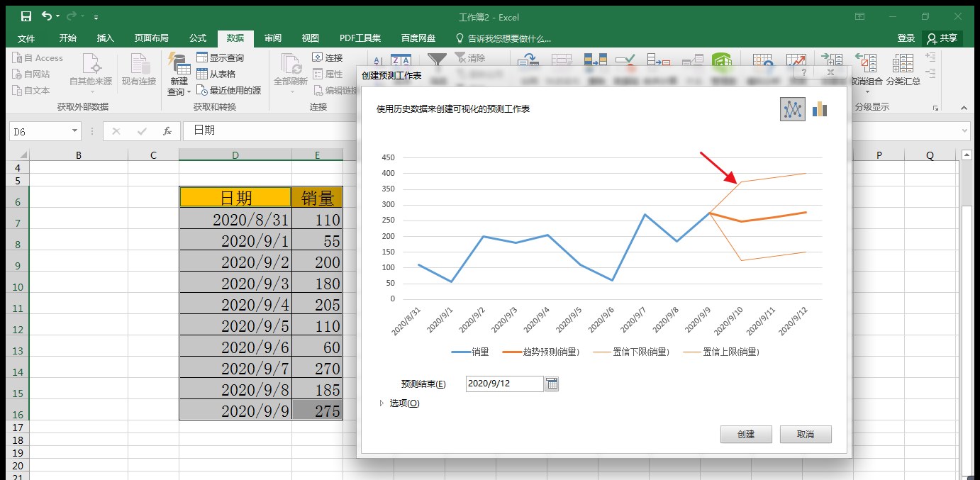Click the 自网站 import button

31,74
